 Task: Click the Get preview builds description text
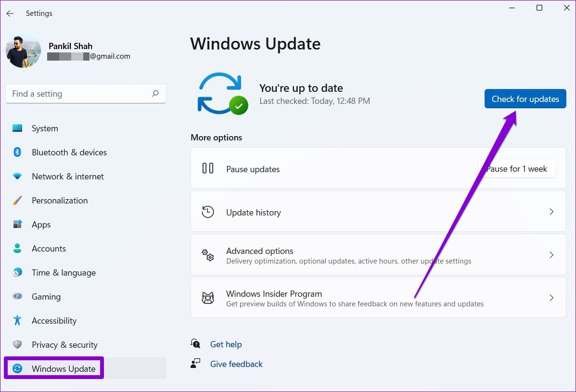[355, 304]
